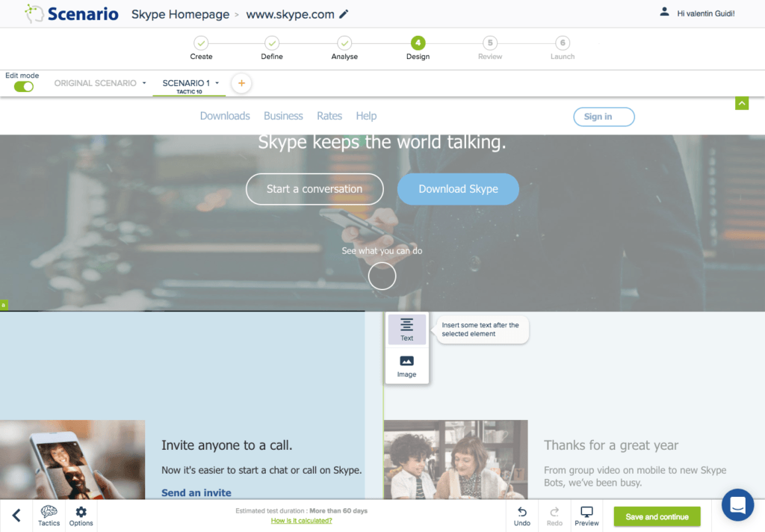Click Save and continue
This screenshot has width=765, height=532.
657,516
